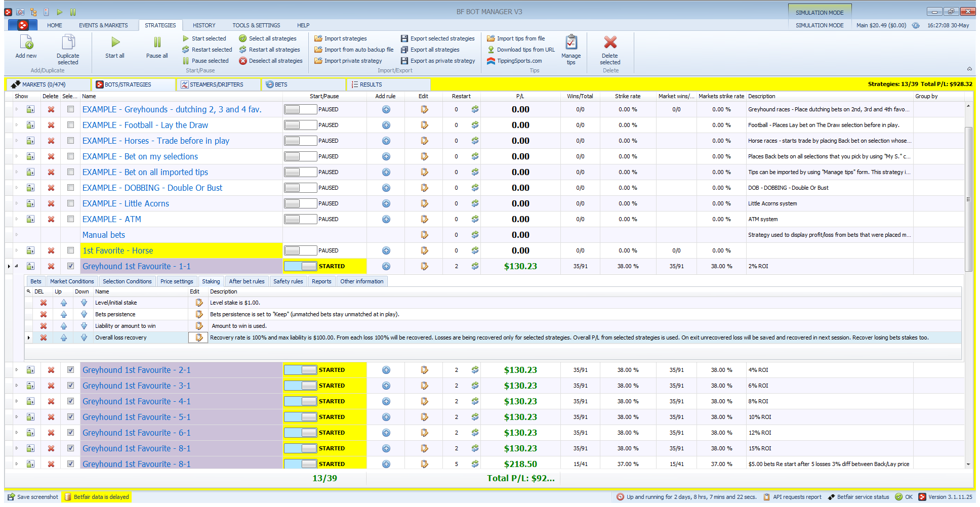The width and height of the screenshot is (980, 507).
Task: Toggle start switch for EXAMPLE - Bet on my selections
Action: 300,156
